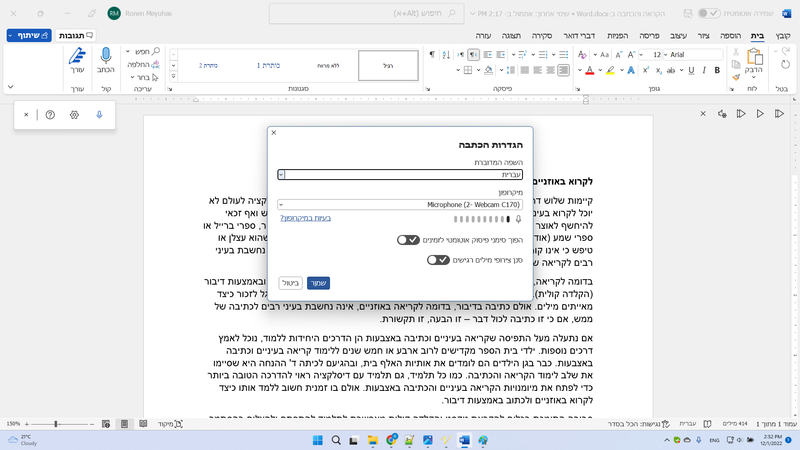Screen dimensions: 800x450
Task: Switch to Read Mode view icon
Action: pos(143,424)
